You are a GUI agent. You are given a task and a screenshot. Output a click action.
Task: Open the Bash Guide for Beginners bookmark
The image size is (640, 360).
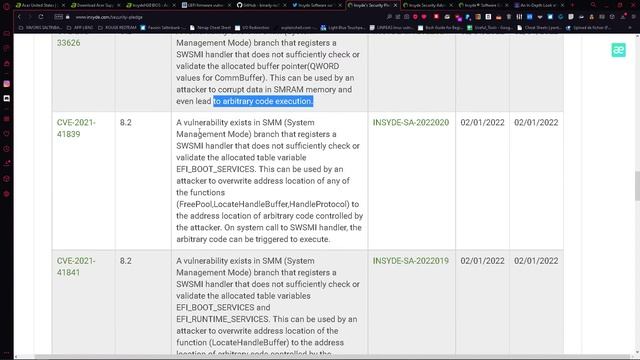coord(440,28)
